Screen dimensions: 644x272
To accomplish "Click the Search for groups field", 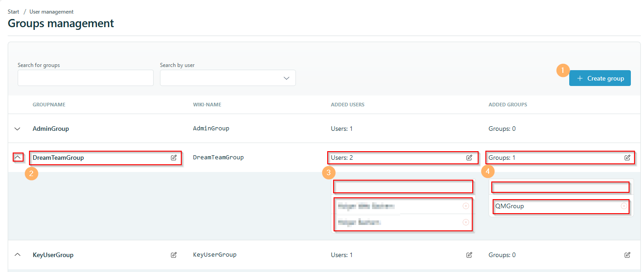I will pyautogui.click(x=85, y=78).
